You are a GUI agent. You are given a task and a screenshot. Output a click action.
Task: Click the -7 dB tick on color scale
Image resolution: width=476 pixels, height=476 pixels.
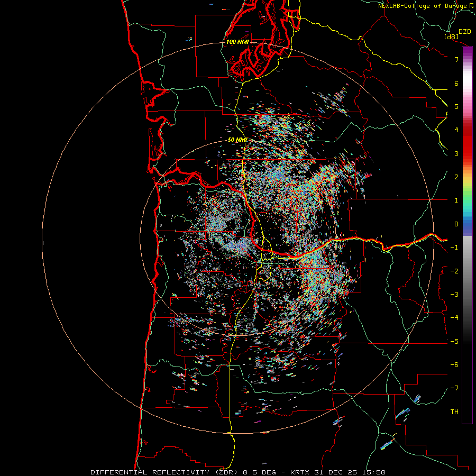click(454, 388)
